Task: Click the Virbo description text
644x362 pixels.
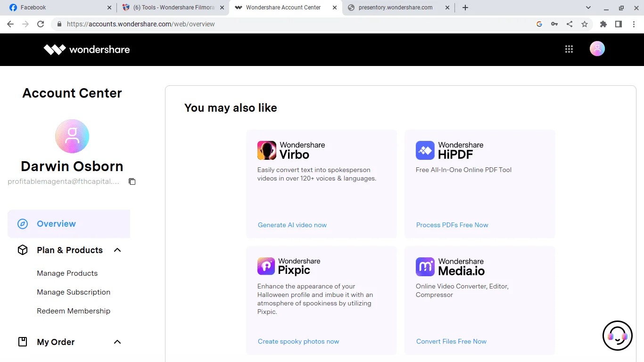Action: (x=317, y=174)
